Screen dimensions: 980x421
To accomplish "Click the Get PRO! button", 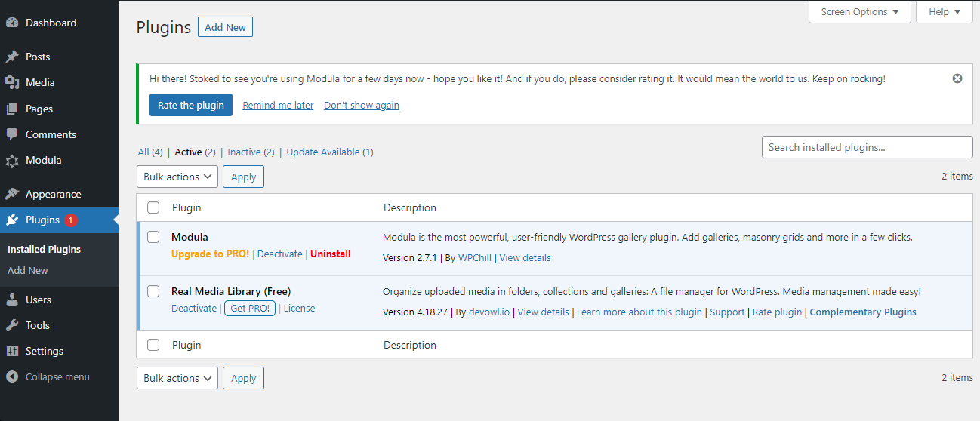I will (x=250, y=308).
